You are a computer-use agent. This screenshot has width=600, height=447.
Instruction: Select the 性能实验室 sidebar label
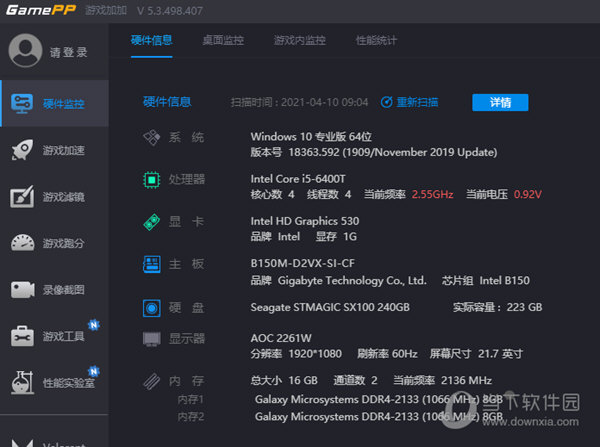(69, 383)
